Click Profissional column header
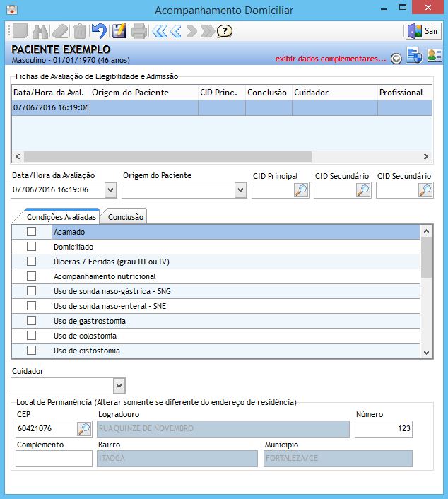The image size is (448, 499). pos(405,93)
